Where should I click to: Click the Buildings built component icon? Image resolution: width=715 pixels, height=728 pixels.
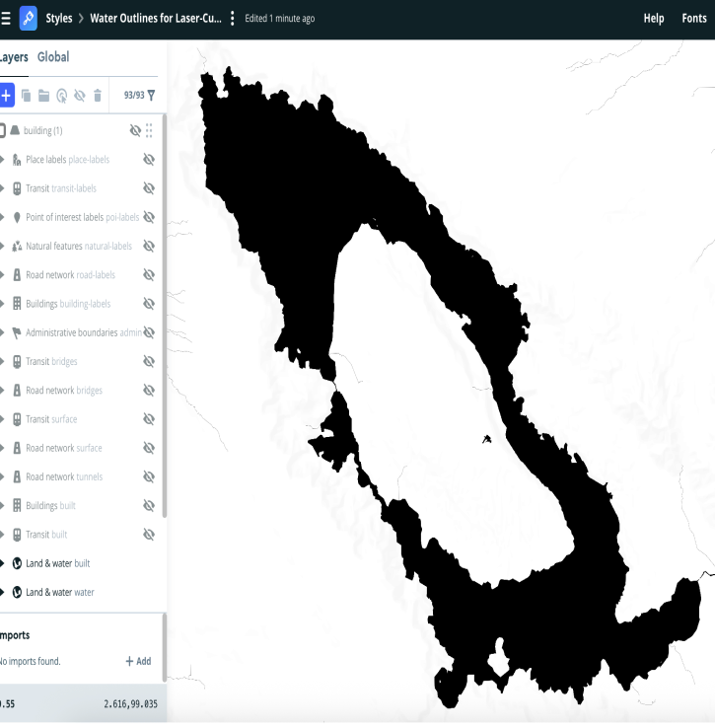click(x=17, y=506)
